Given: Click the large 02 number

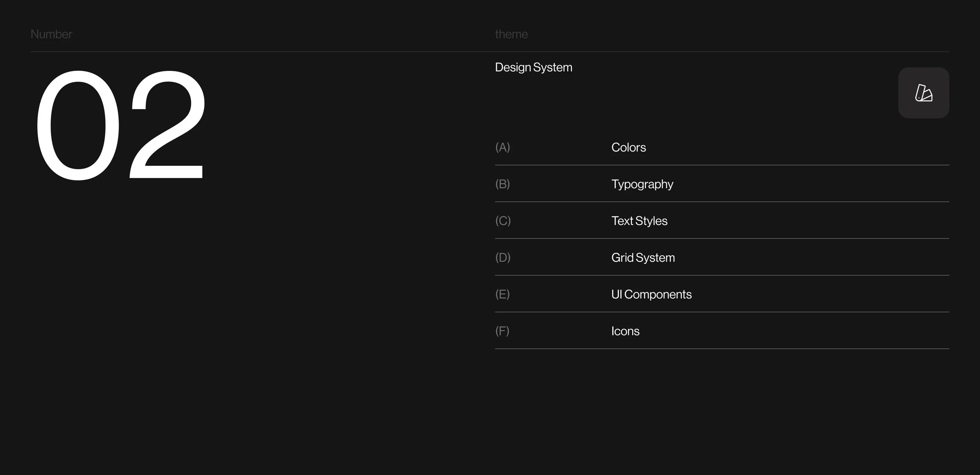Looking at the screenshot, I should tap(121, 125).
